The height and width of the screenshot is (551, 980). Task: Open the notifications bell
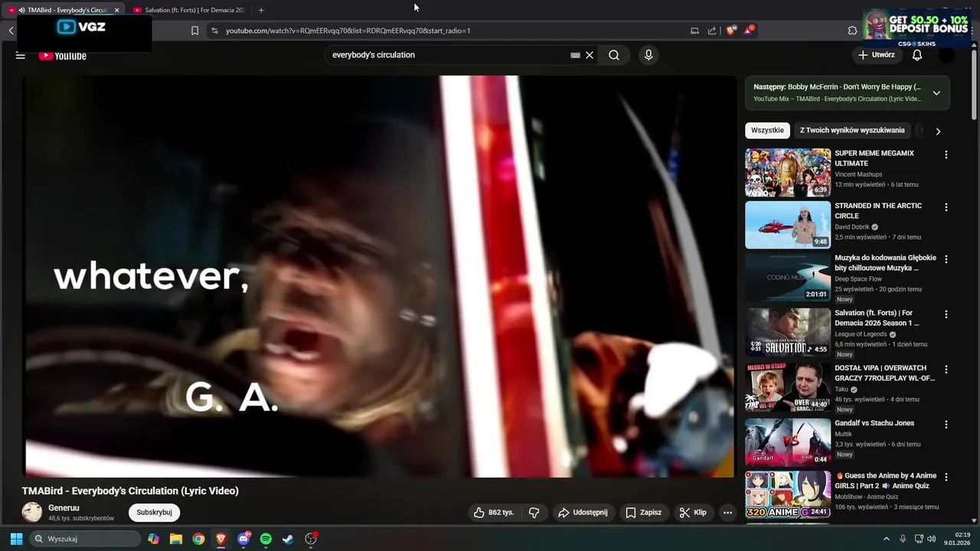(x=917, y=55)
